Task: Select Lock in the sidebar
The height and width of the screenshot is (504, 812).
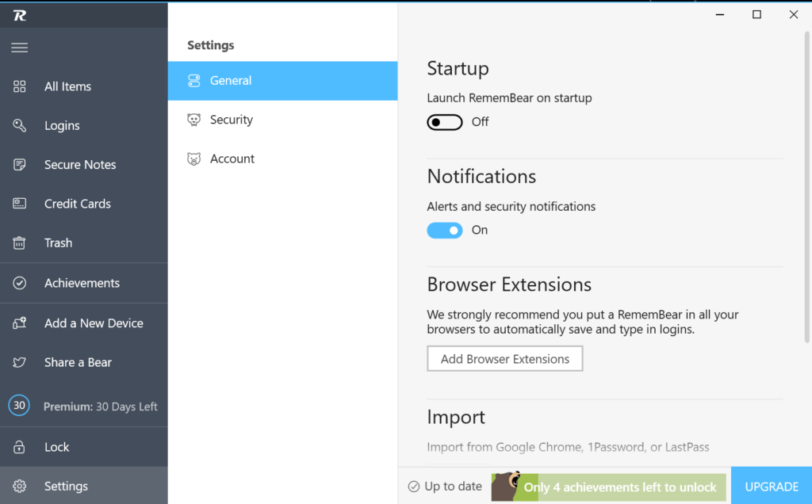Action: [x=84, y=447]
